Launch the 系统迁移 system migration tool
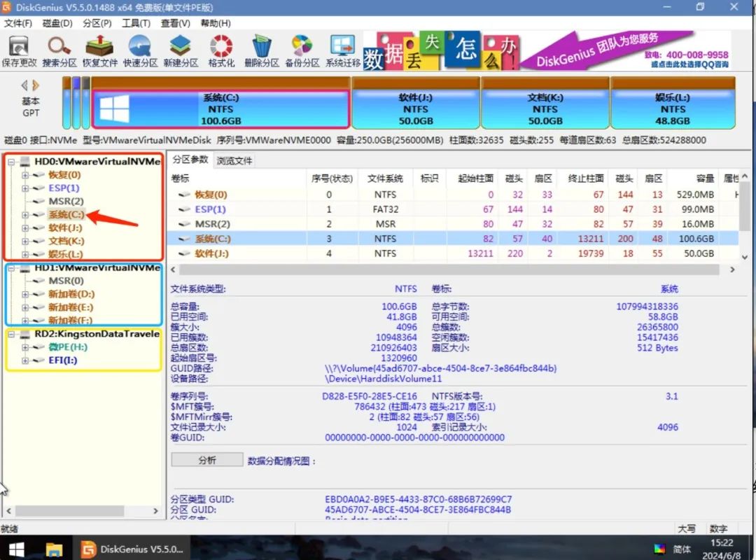The height and width of the screenshot is (560, 756). 343,50
